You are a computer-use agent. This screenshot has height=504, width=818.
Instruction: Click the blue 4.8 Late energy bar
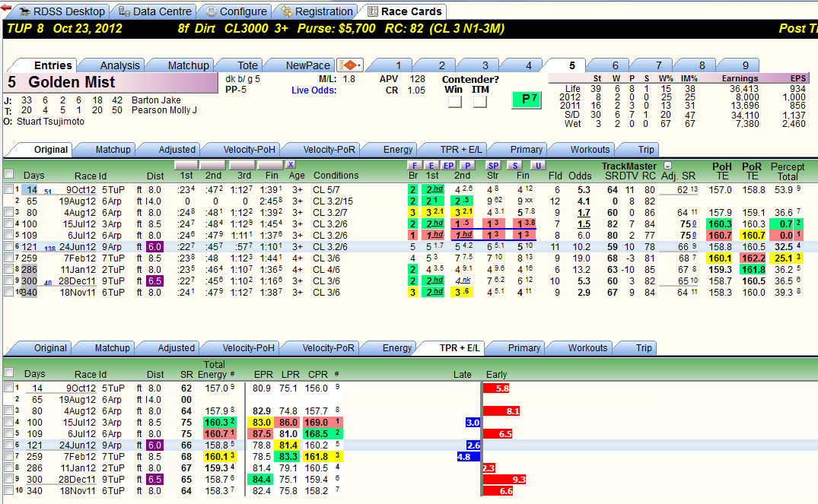coord(468,457)
